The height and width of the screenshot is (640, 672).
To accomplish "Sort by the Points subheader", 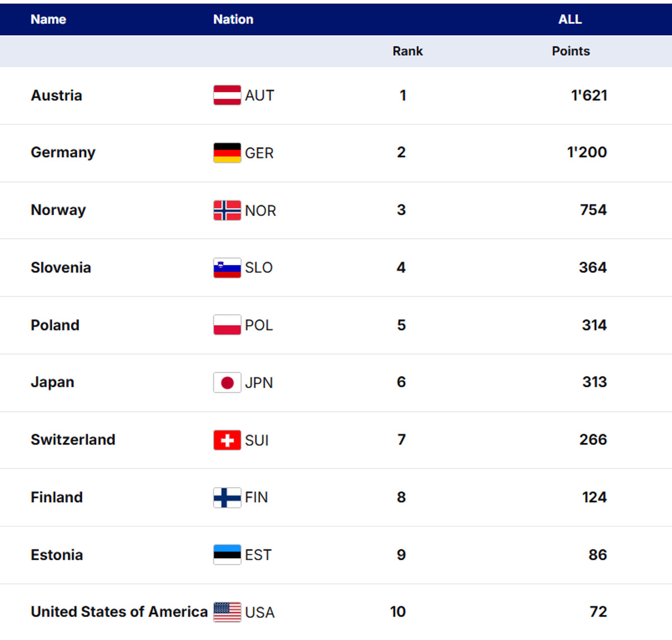I will (571, 51).
